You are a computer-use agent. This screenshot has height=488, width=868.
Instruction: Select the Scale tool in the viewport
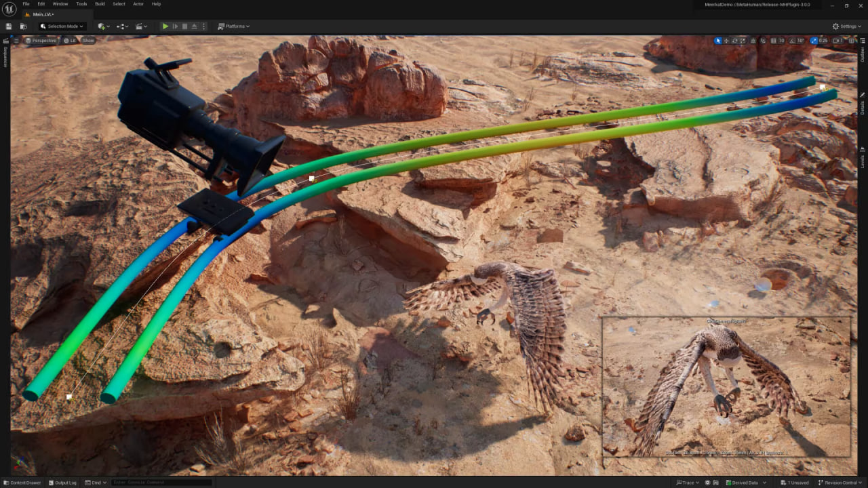point(743,41)
